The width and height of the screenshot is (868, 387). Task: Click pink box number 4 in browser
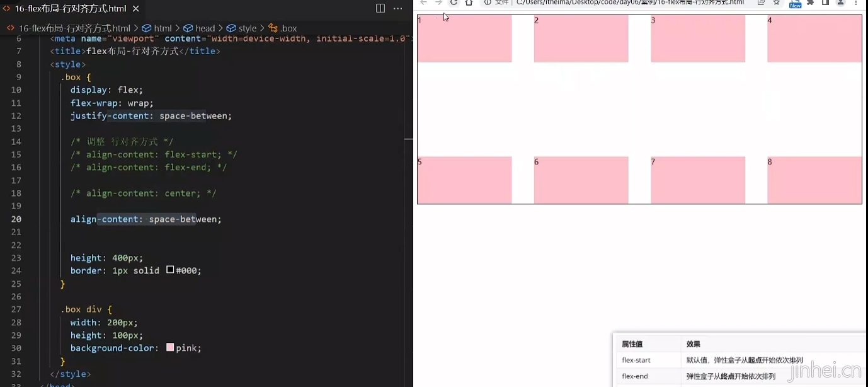pos(814,38)
